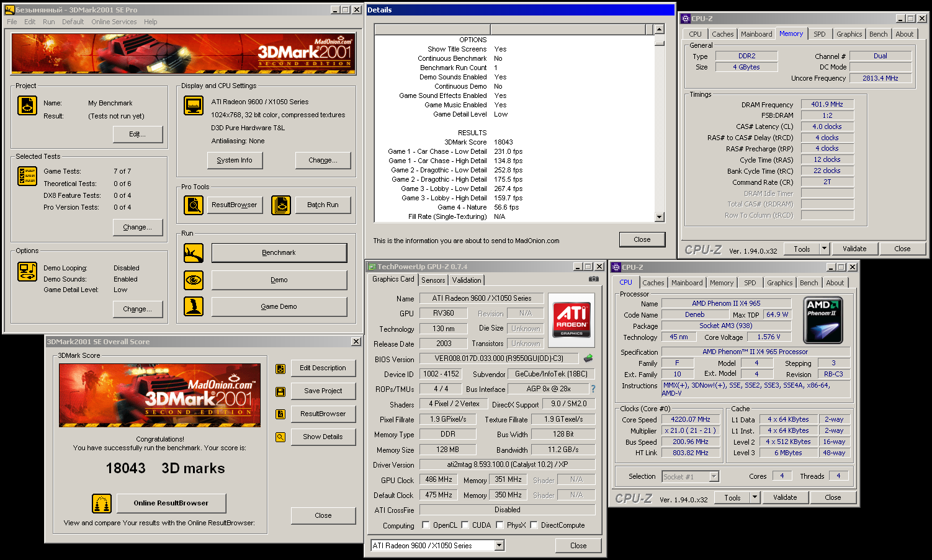Click the Display and CPU Settings monitor icon

[x=194, y=105]
